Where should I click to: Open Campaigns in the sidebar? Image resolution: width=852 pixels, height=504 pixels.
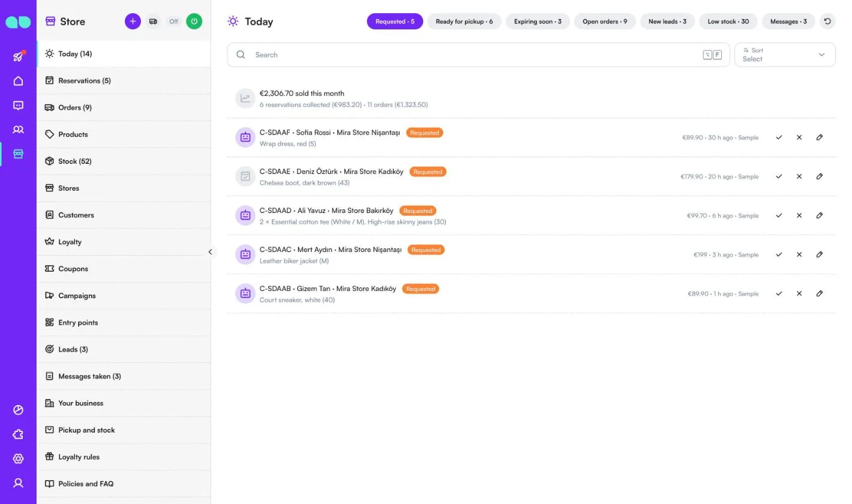point(124,295)
